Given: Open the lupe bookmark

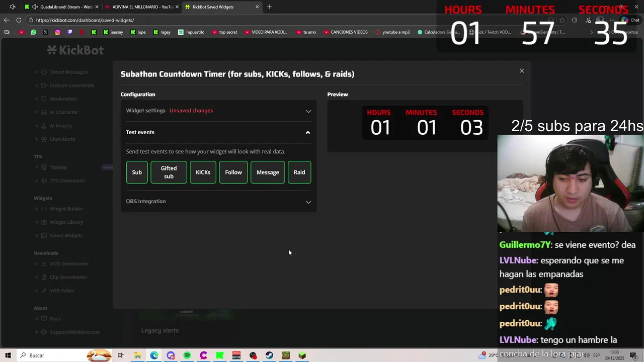Looking at the screenshot, I should coord(138,32).
